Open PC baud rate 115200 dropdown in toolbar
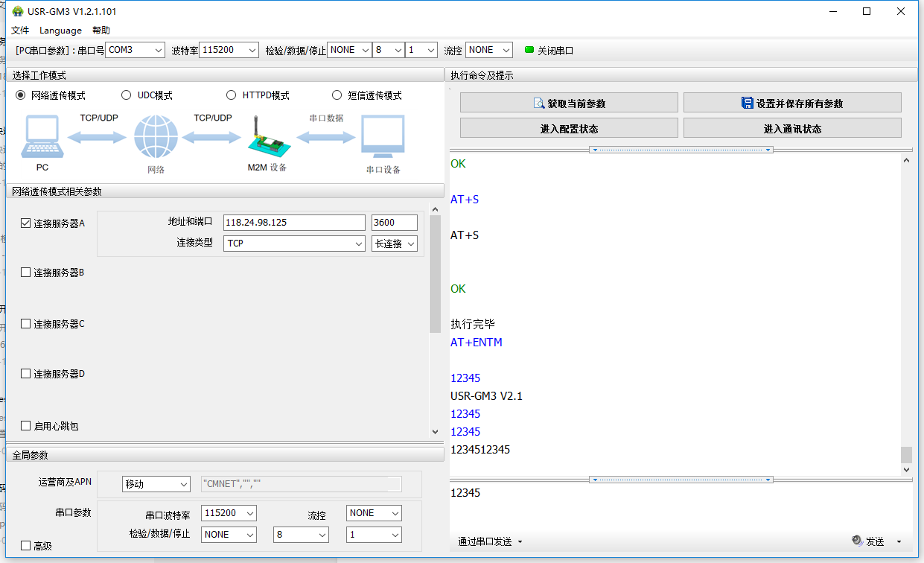The image size is (924, 563). (229, 50)
